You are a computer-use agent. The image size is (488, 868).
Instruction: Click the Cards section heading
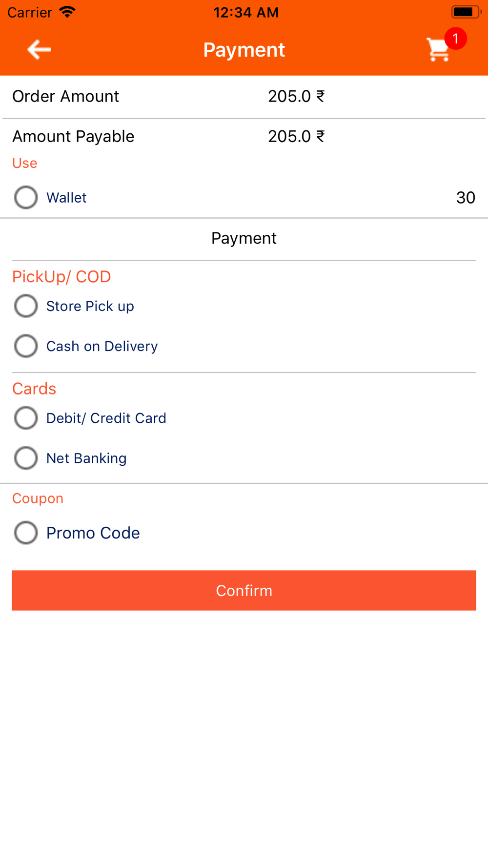34,389
